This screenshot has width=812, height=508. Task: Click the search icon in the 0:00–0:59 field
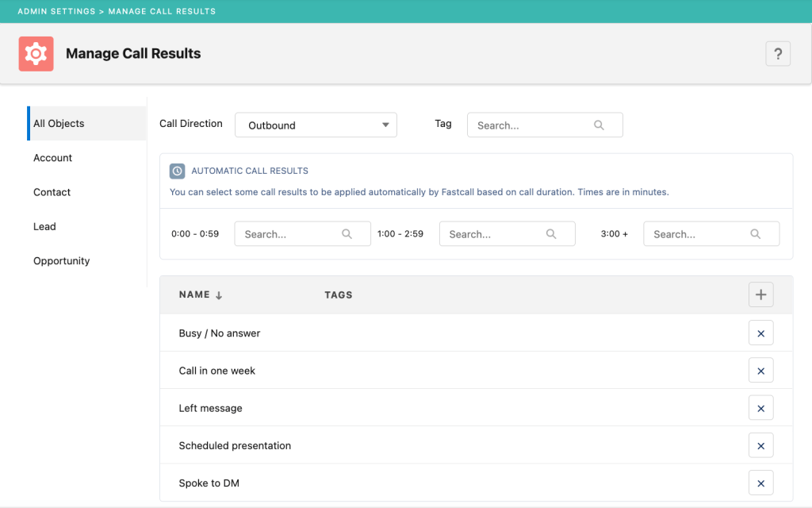[347, 233]
